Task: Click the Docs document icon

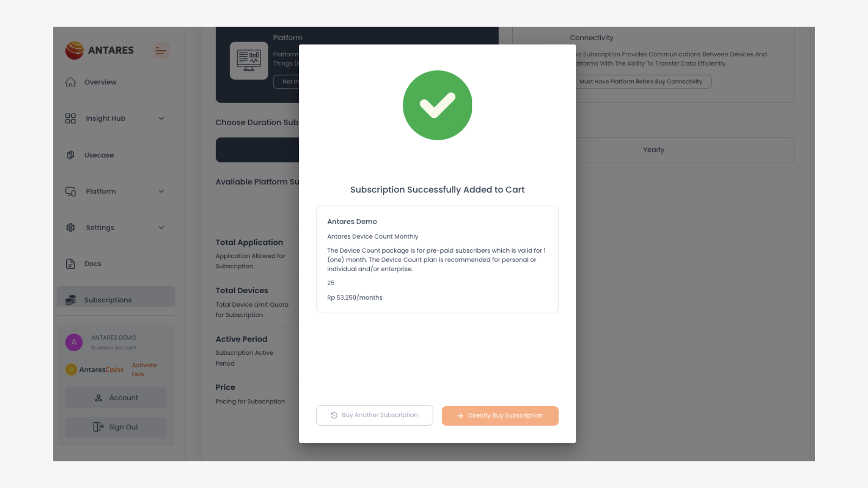Action: point(71,264)
